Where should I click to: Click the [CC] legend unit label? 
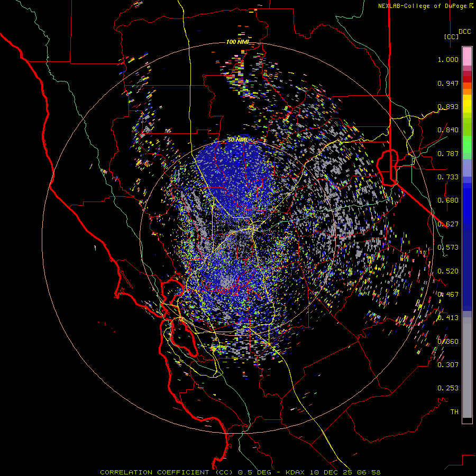click(x=452, y=36)
